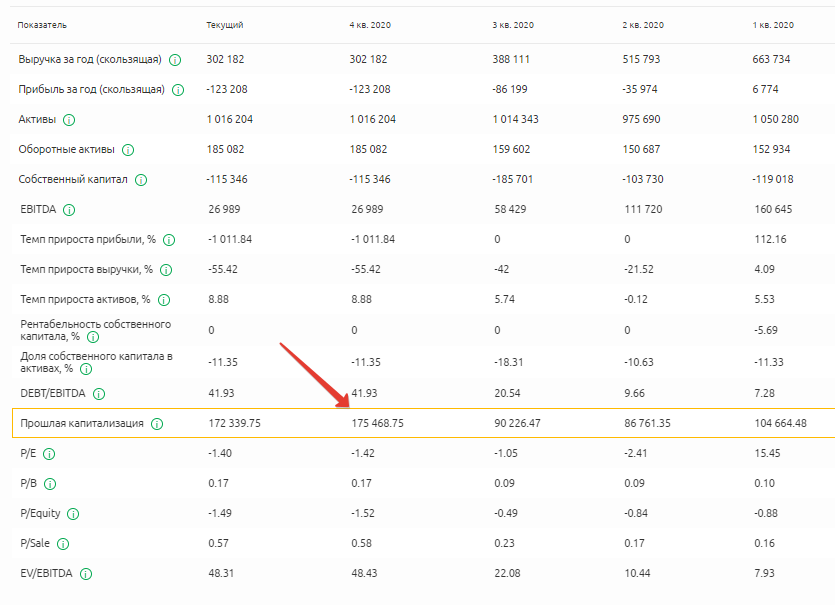Screen dimensions: 835x605
Task: Click info icon beside DEBT/EBITDA
Action: pyautogui.click(x=99, y=394)
